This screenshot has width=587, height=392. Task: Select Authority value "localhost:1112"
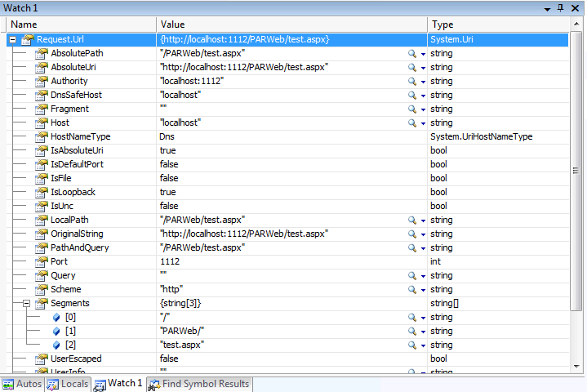(192, 81)
